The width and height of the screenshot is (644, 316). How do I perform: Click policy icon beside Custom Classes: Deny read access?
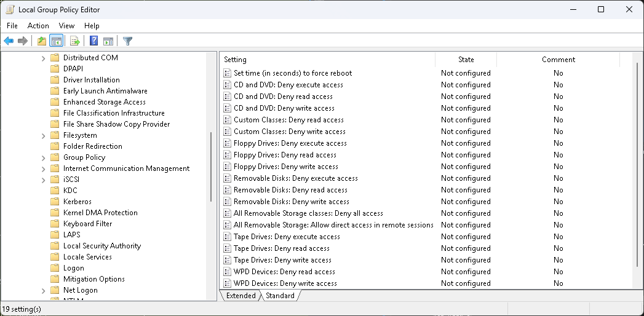click(227, 120)
